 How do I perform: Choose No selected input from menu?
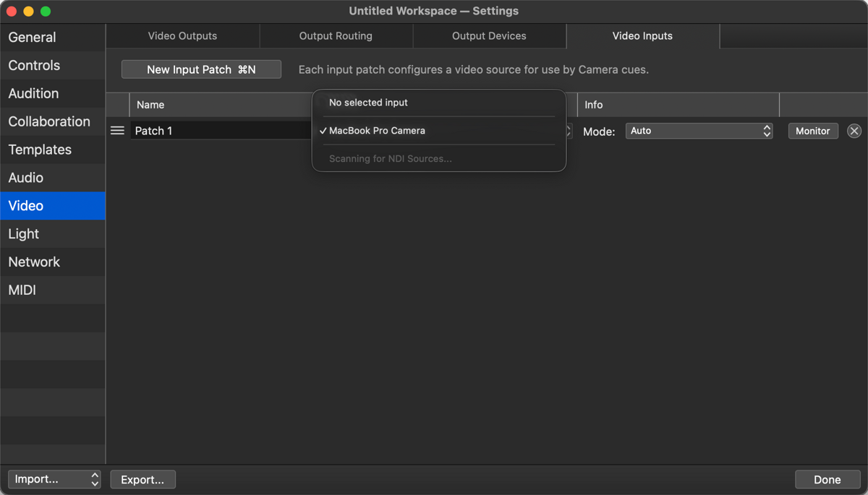coord(439,103)
